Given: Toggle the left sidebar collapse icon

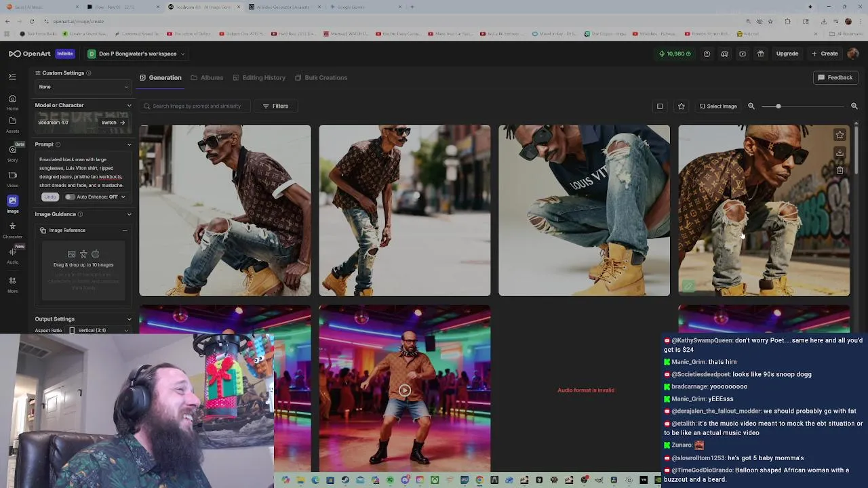Looking at the screenshot, I should pos(12,77).
